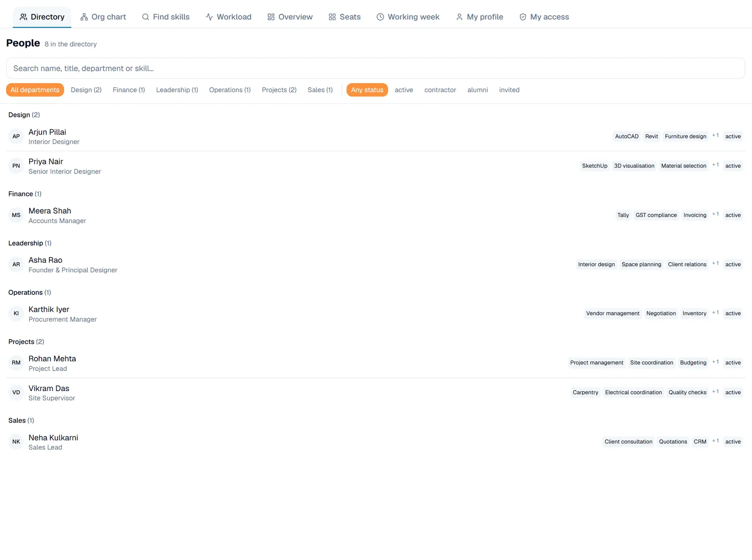The image size is (752, 560).
Task: Expand Asha Rao's +1 more skills
Action: pos(715,263)
